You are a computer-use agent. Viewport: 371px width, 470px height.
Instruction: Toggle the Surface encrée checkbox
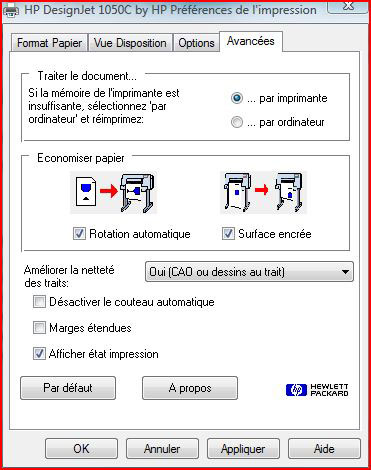coord(228,234)
